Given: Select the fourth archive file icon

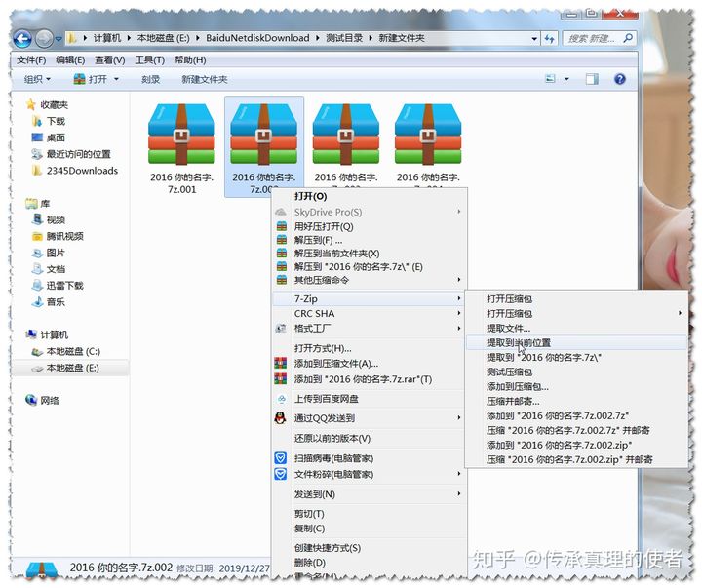Looking at the screenshot, I should [x=428, y=135].
